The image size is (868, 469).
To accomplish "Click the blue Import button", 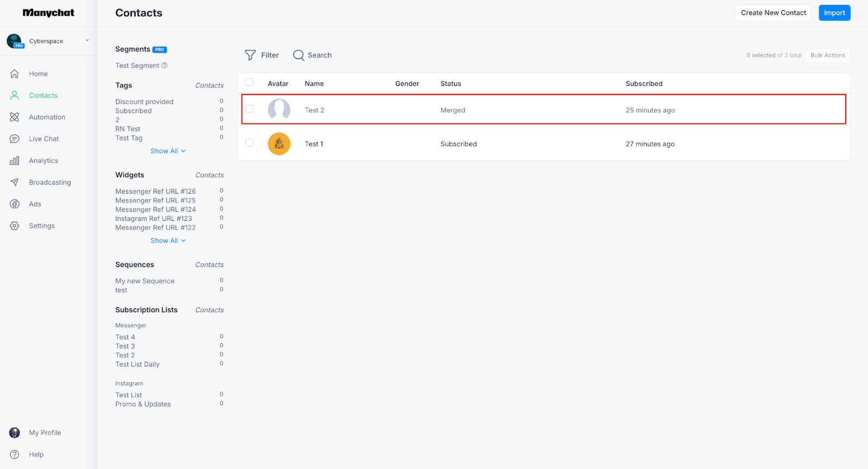I will [834, 13].
